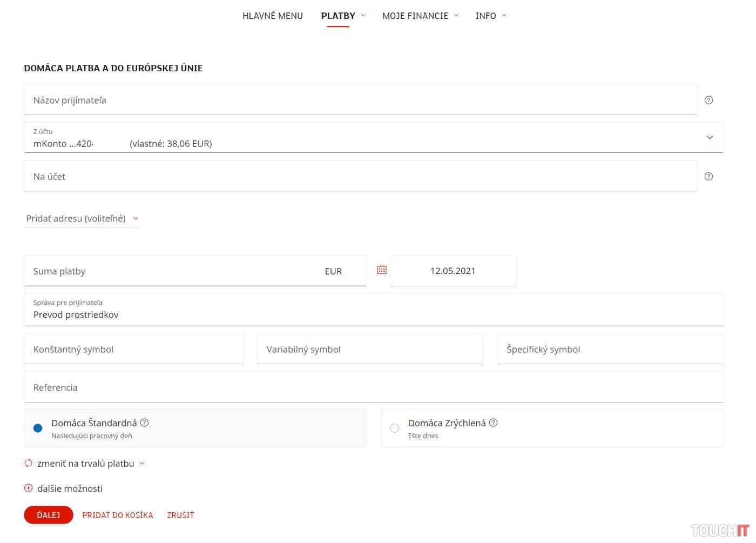
Task: Open the Info menu
Action: click(490, 16)
